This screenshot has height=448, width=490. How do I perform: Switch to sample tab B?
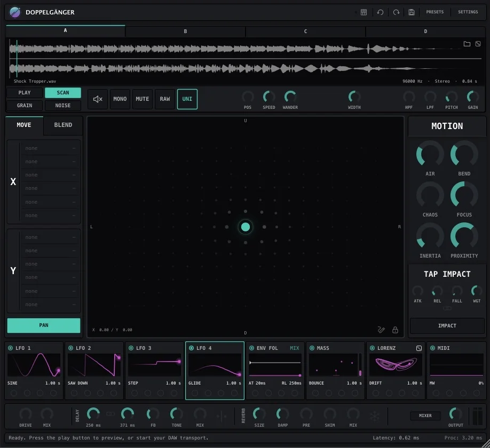tap(185, 31)
